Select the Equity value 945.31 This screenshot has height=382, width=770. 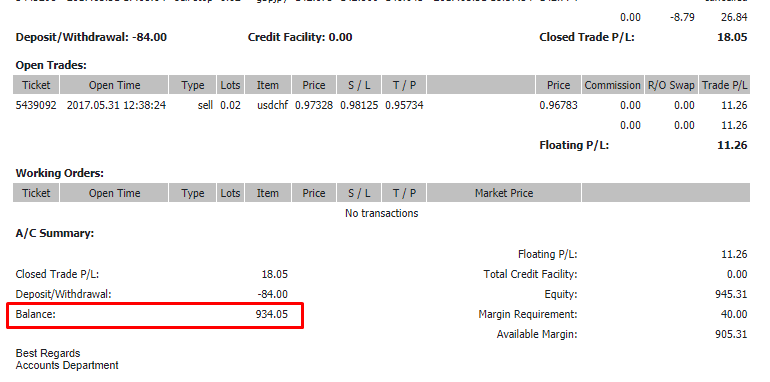click(731, 294)
